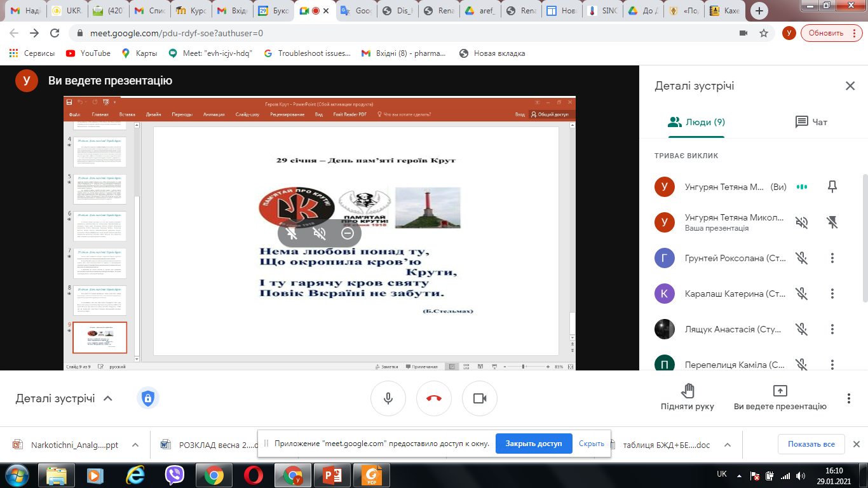This screenshot has height=488, width=868.
Task: Open options for Грунтей Роксолана
Action: pyautogui.click(x=832, y=258)
